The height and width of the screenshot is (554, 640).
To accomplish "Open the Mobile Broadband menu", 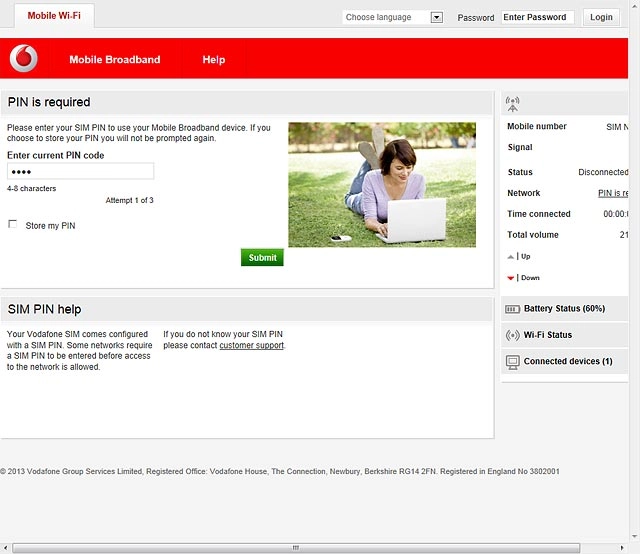I will pos(115,60).
